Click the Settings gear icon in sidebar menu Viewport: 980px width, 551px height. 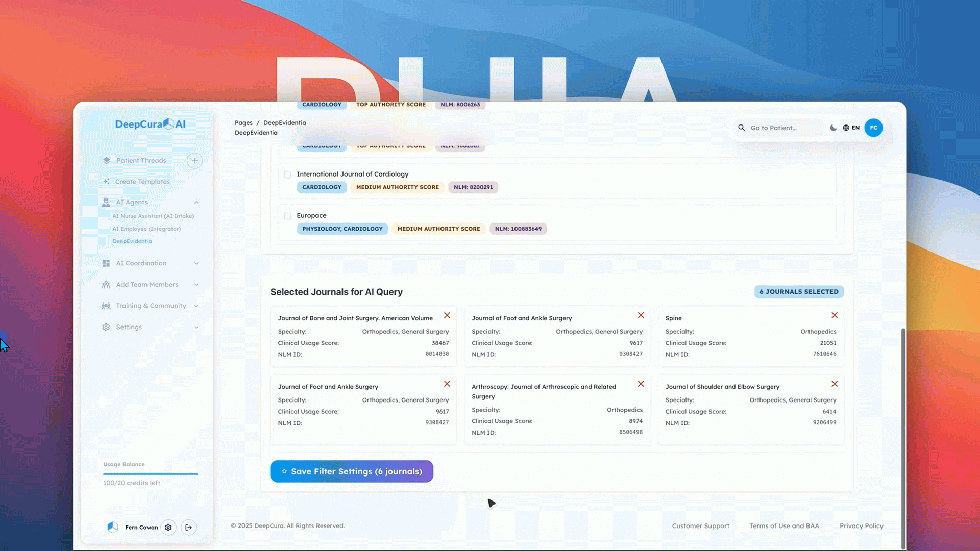[106, 327]
